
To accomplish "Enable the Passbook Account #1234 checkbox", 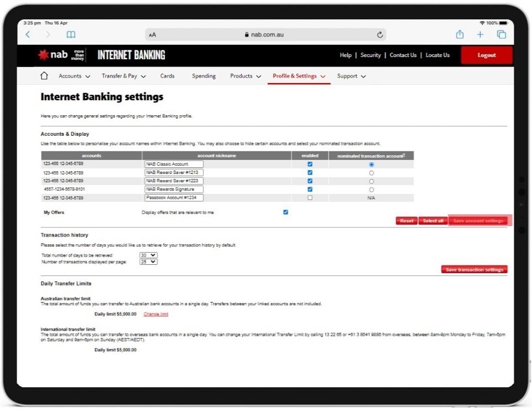I will tap(310, 198).
